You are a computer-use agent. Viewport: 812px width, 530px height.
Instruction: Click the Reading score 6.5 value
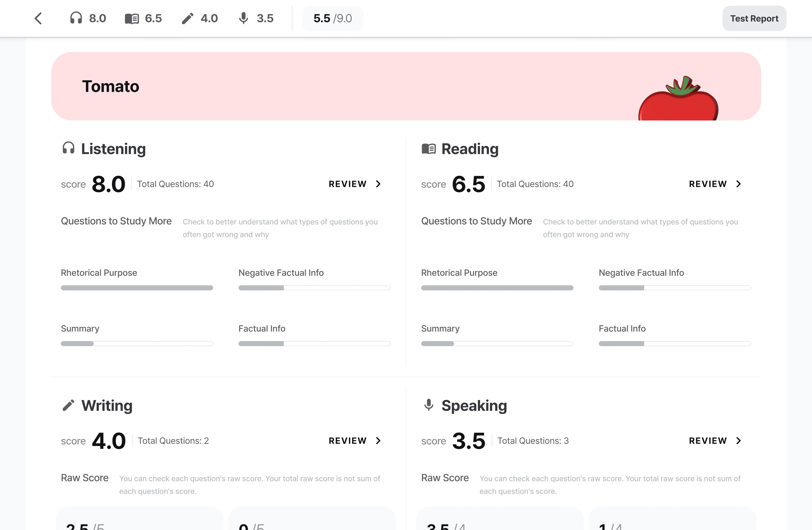[468, 184]
